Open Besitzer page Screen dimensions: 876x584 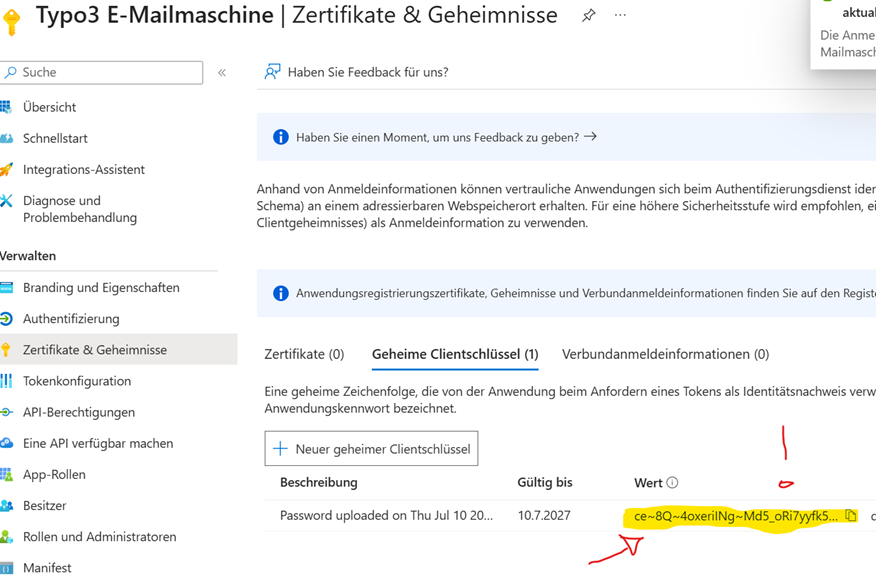[x=45, y=506]
